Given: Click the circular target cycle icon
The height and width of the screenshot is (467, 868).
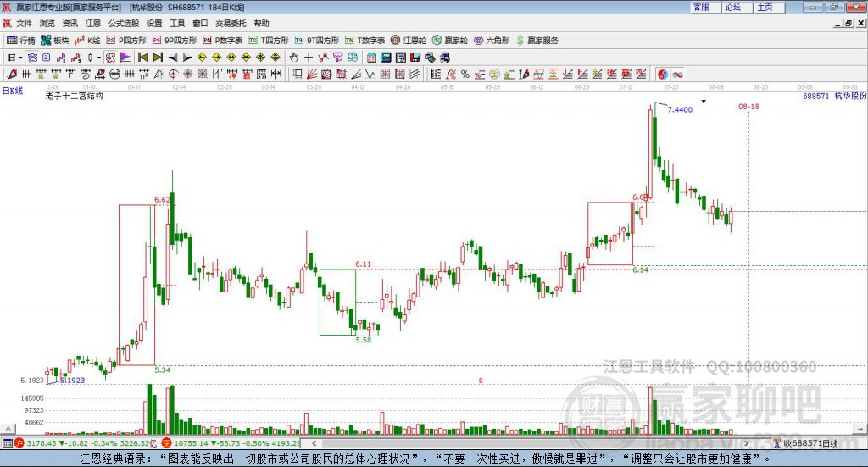Looking at the screenshot, I should [173, 74].
